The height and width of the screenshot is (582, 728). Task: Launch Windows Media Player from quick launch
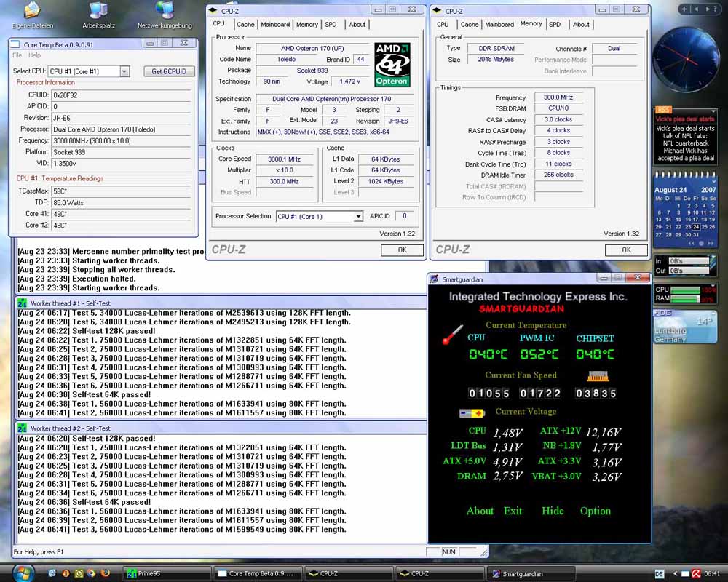[92, 573]
